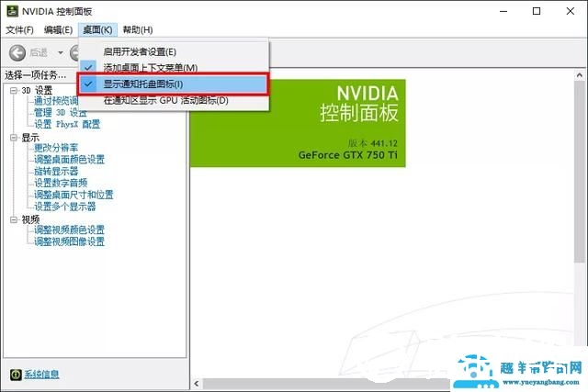Toggle 在通知区显示 GPU 活动图标(D)
The width and height of the screenshot is (588, 392).
pyautogui.click(x=174, y=100)
